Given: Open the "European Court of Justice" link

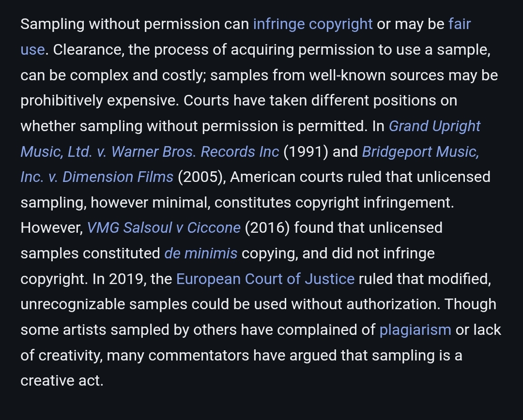Looking at the screenshot, I should (265, 279).
